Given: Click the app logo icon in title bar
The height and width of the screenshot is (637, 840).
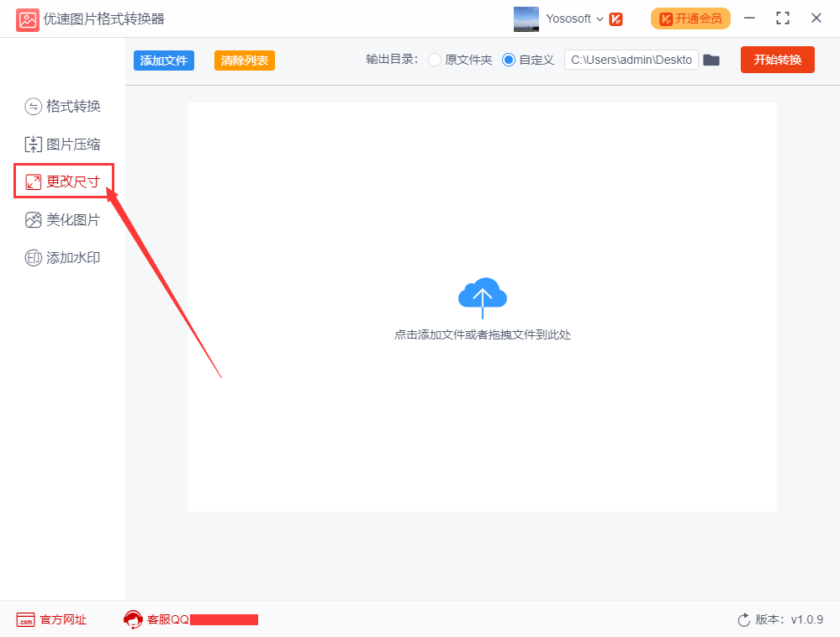Looking at the screenshot, I should point(27,20).
